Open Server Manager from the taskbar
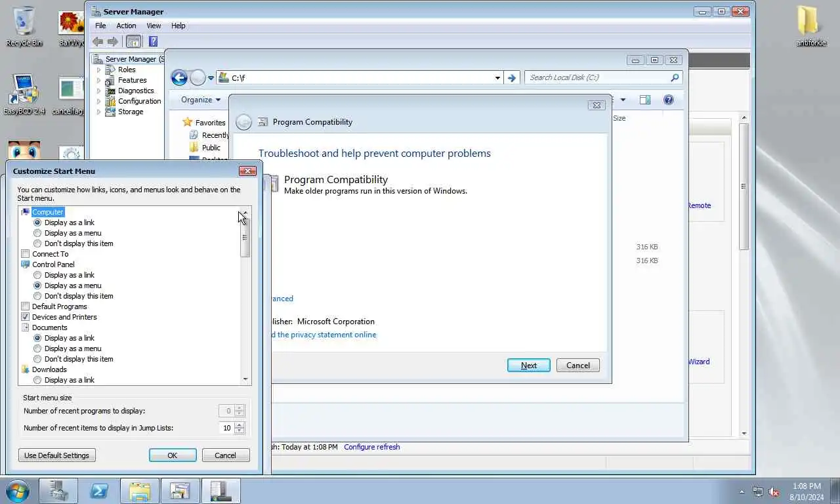This screenshot has width=840, height=504. [58, 491]
